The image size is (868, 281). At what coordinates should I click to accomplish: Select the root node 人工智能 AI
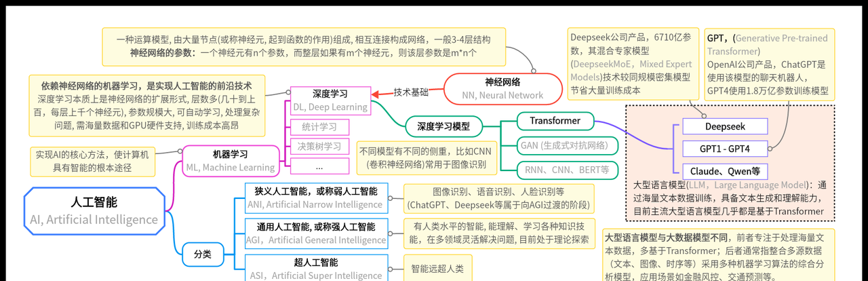point(94,210)
